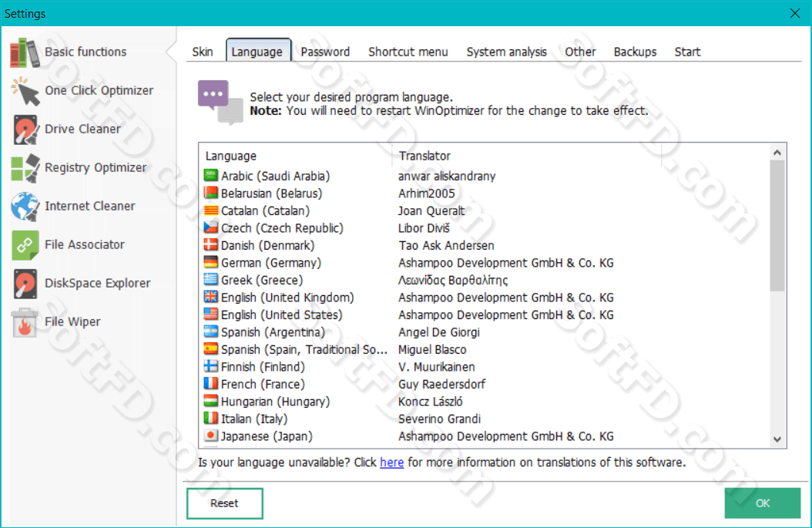Open the DiskSpace Explorer icon
Screen dimensions: 812x528
pyautogui.click(x=25, y=284)
